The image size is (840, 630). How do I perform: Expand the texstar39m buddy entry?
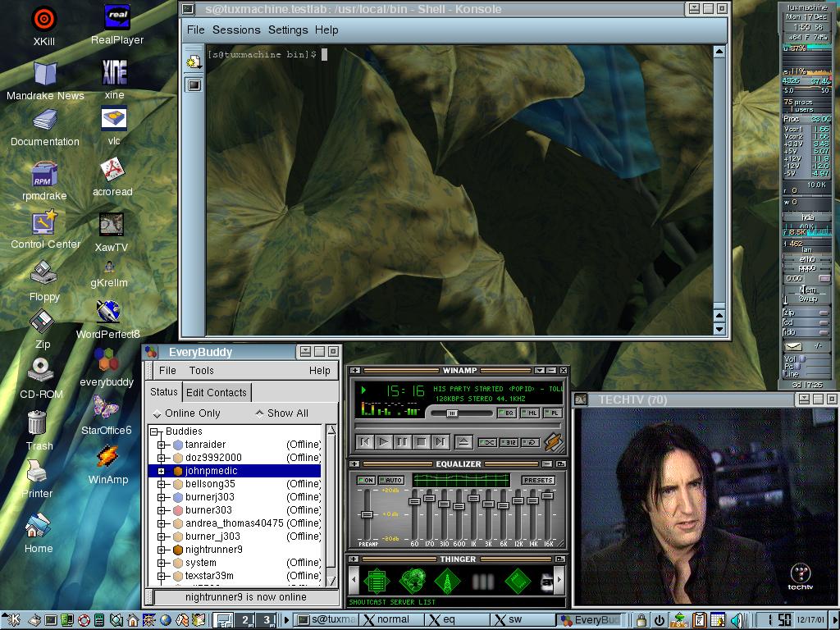[162, 577]
